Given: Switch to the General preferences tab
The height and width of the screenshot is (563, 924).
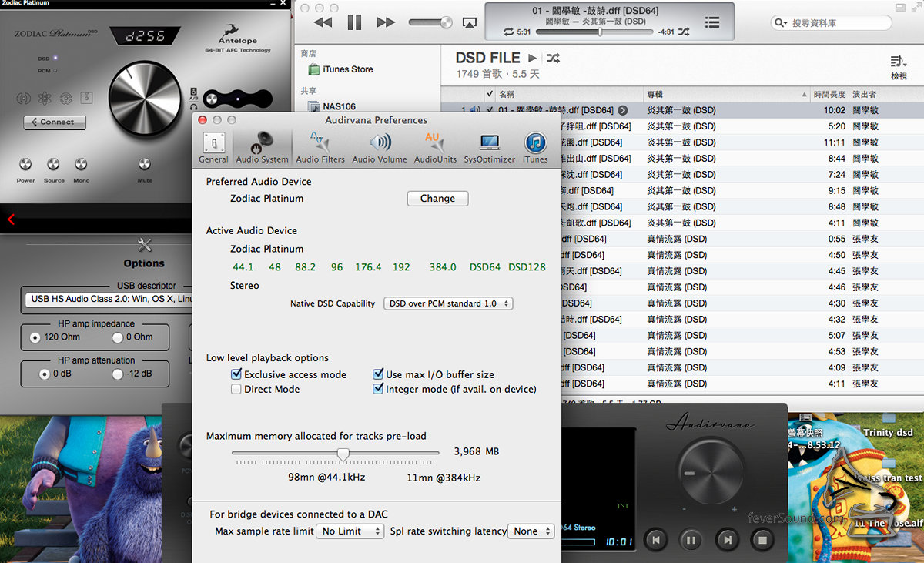Looking at the screenshot, I should pos(213,147).
